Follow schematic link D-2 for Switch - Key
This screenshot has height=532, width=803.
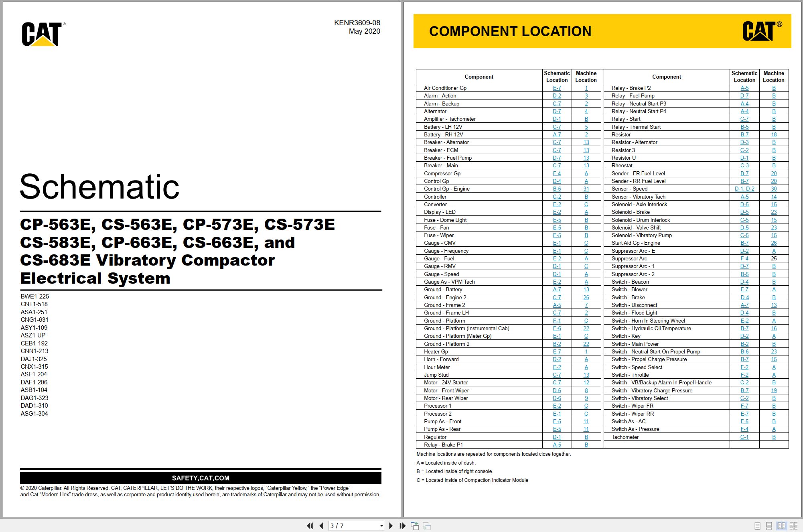point(744,336)
